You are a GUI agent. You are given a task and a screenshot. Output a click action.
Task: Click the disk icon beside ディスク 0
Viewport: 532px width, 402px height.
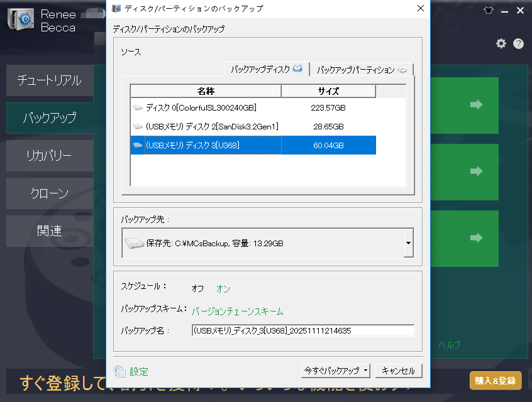138,107
